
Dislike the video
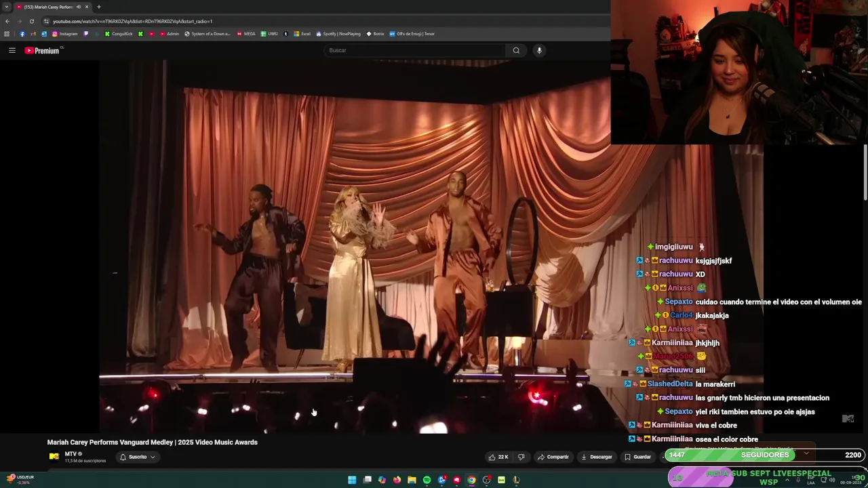click(521, 457)
